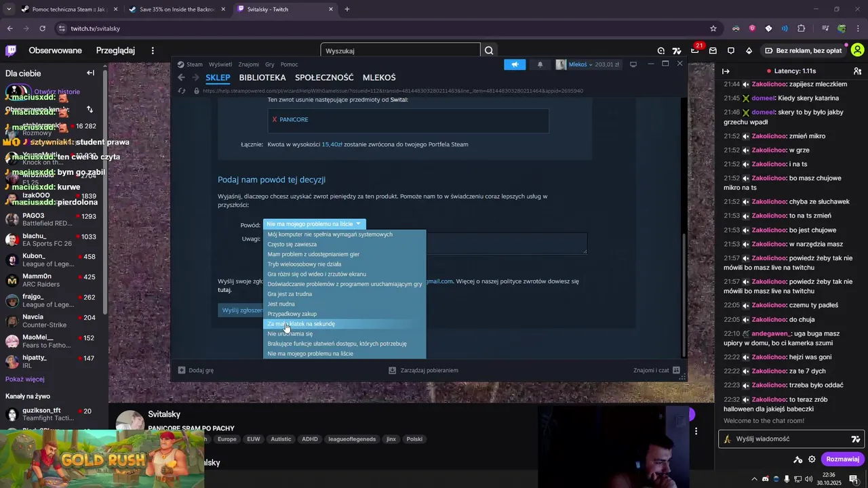The image size is (868, 488).
Task: Open the Chrome tab search dropdown
Action: [x=9, y=9]
